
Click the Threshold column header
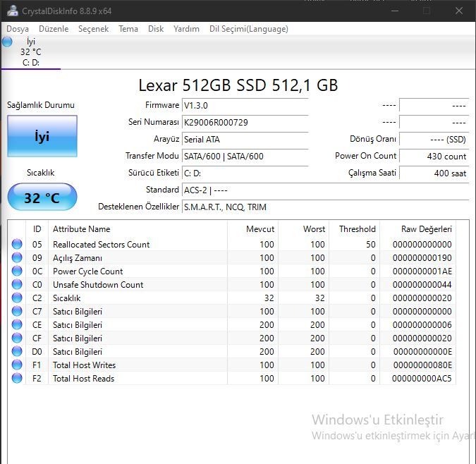pos(354,229)
